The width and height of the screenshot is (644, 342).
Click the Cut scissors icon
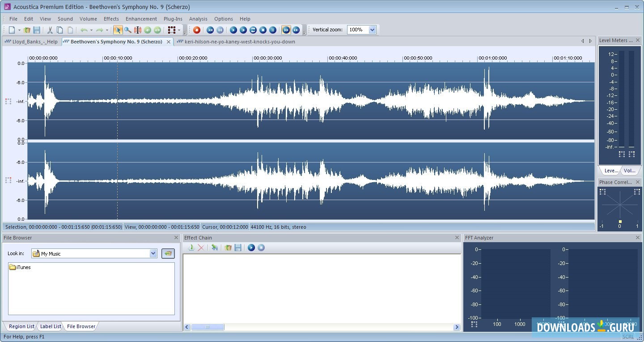click(x=50, y=30)
